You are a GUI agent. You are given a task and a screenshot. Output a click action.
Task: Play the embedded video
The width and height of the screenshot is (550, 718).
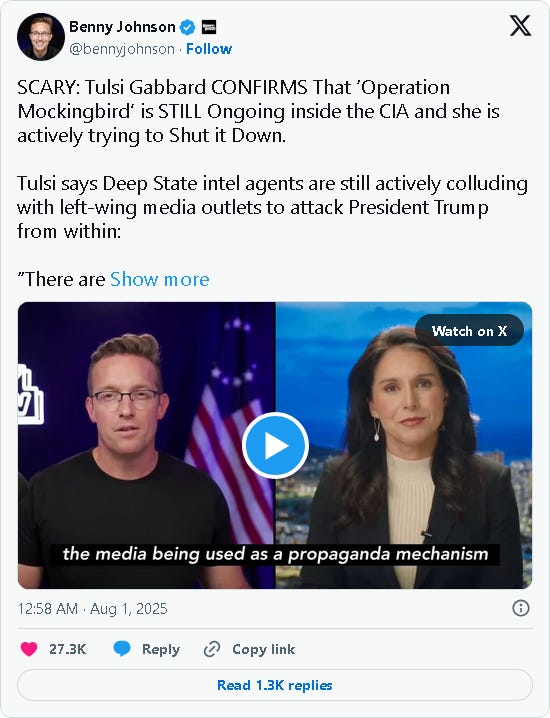pyautogui.click(x=275, y=445)
